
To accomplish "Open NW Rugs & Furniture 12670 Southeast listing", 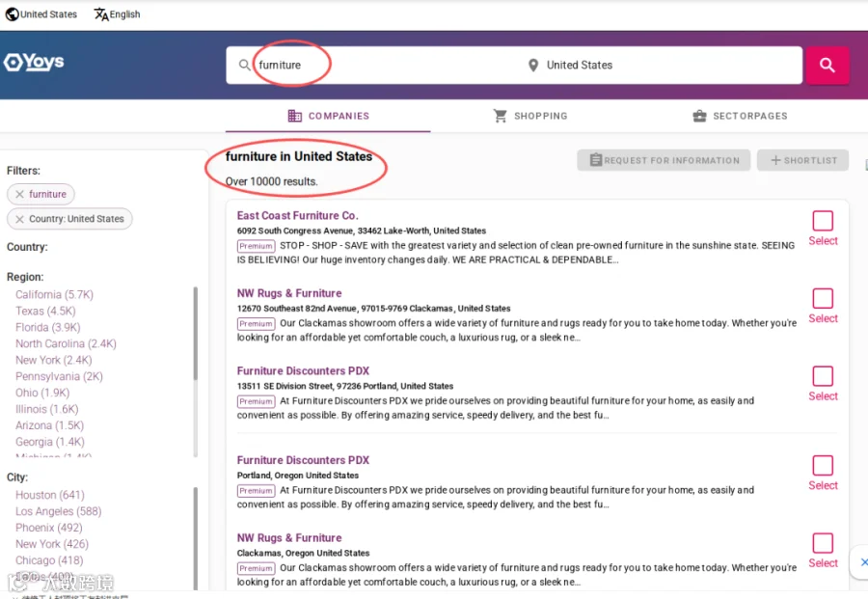I will pos(289,293).
